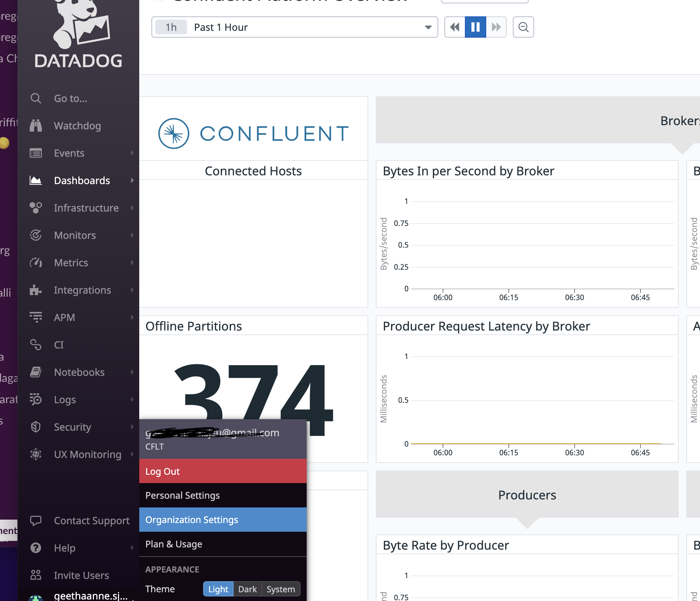This screenshot has width=700, height=601.
Task: Click the Producer Request Latency by Broker title
Action: coord(486,326)
